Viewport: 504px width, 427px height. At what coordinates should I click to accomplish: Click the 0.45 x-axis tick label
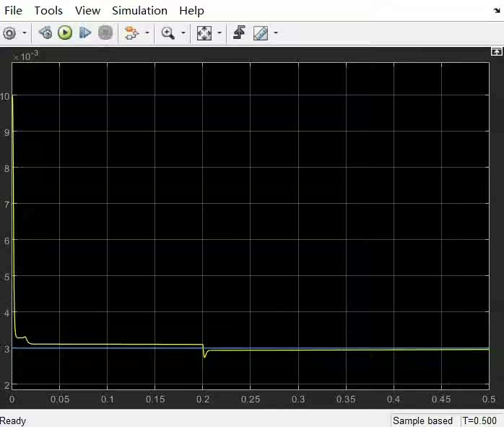click(x=441, y=400)
